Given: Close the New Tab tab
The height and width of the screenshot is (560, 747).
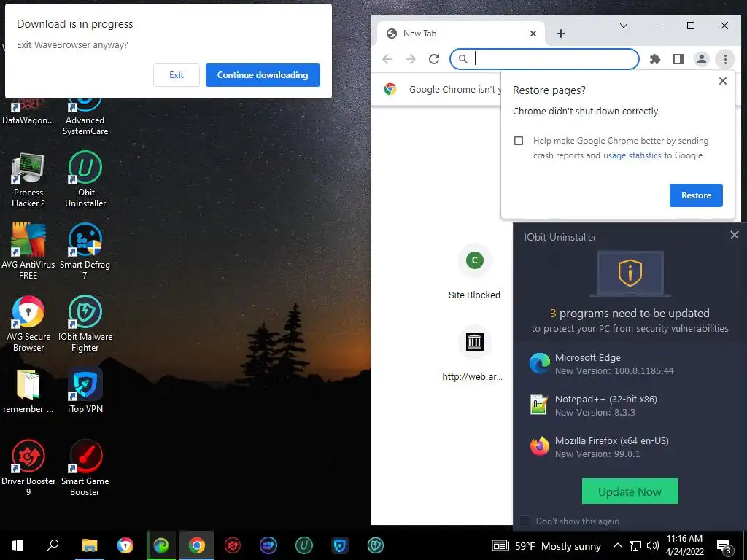Looking at the screenshot, I should pos(533,34).
